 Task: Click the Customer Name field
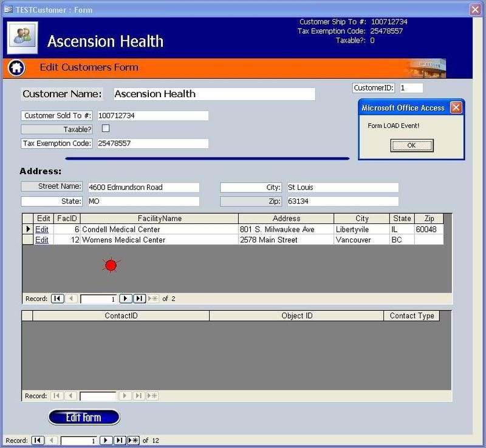pos(214,94)
